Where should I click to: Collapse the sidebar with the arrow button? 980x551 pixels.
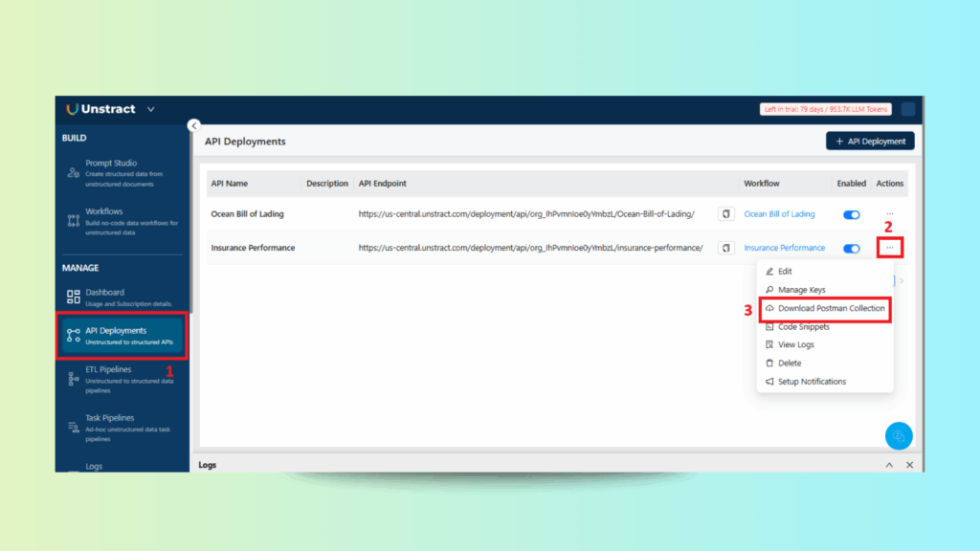point(193,125)
